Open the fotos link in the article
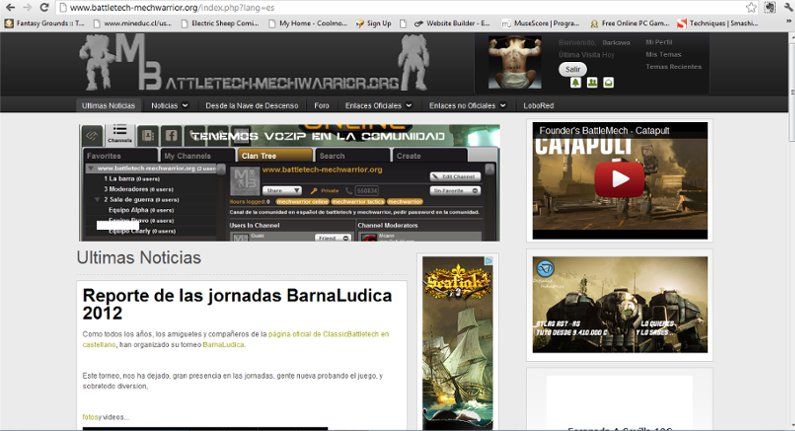Image resolution: width=795 pixels, height=431 pixels. 91,417
